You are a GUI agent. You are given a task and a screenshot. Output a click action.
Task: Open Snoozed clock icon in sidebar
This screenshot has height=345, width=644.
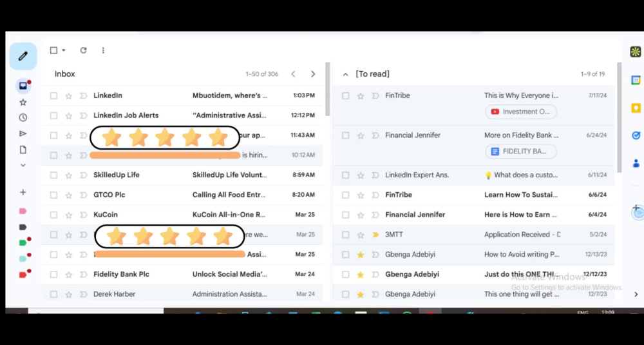coord(23,117)
